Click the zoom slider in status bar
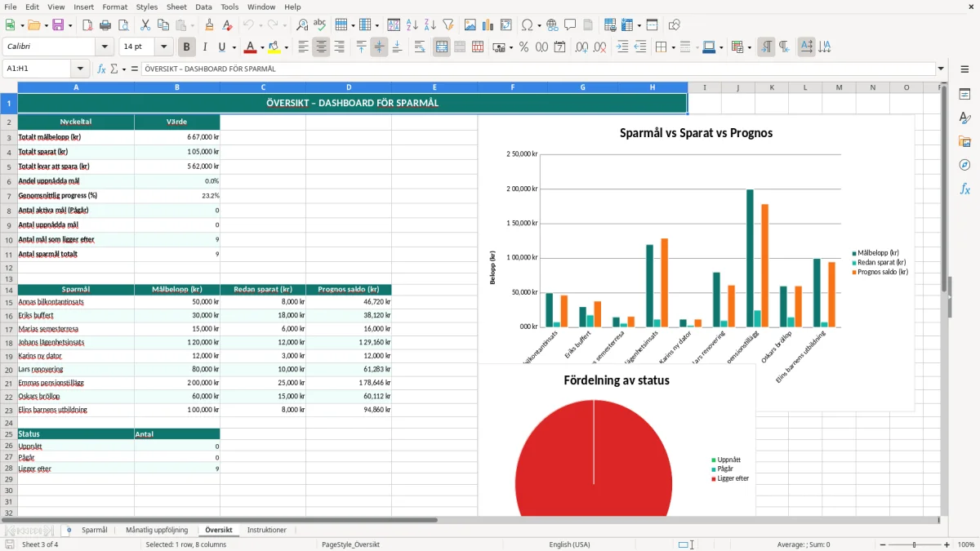This screenshot has height=551, width=980. (x=915, y=544)
